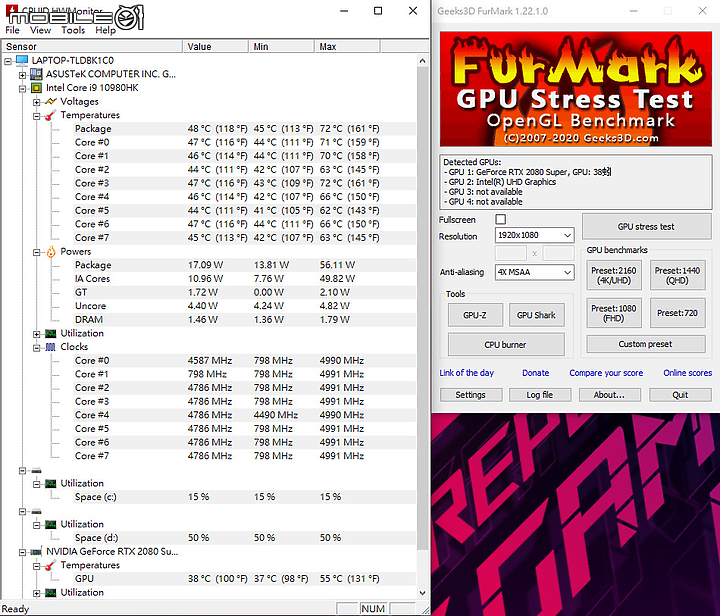This screenshot has height=616, width=720.
Task: Click the Max column header
Action: pos(347,46)
